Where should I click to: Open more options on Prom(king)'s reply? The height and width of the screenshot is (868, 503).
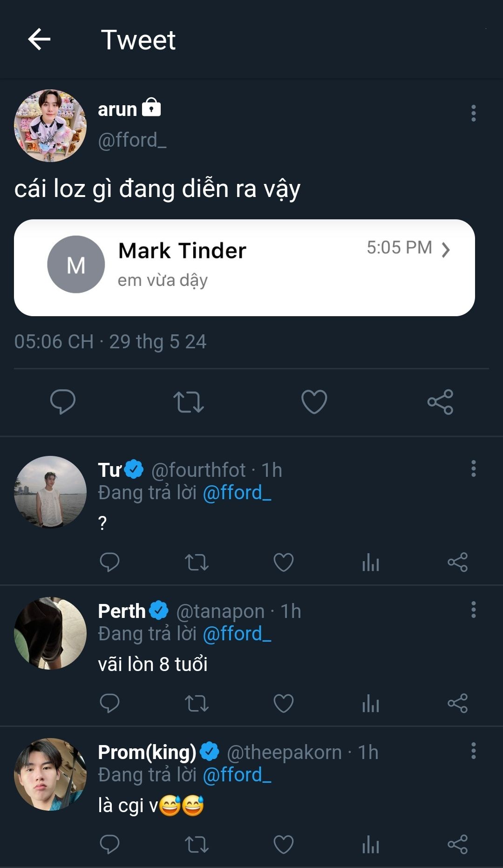coord(474,751)
